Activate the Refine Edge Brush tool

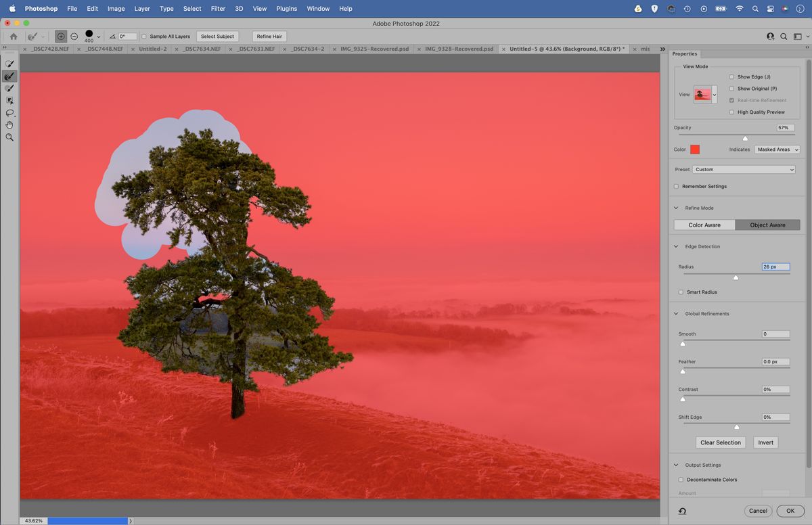coord(9,76)
